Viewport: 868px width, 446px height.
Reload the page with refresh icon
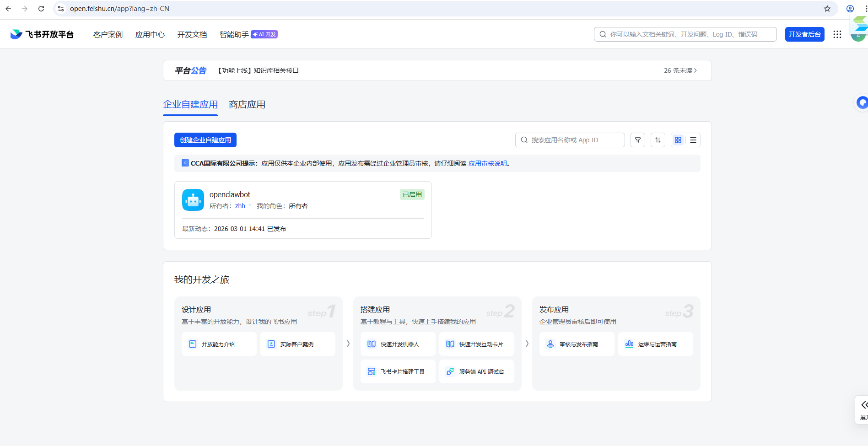tap(41, 9)
